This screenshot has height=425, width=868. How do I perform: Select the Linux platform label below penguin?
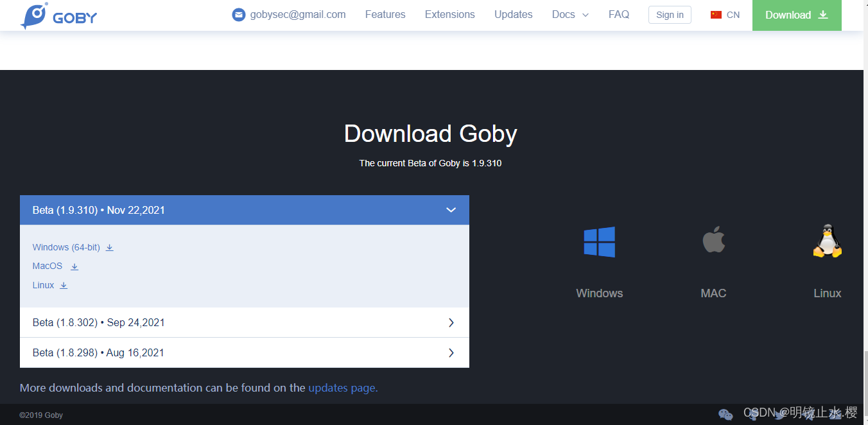coord(827,293)
